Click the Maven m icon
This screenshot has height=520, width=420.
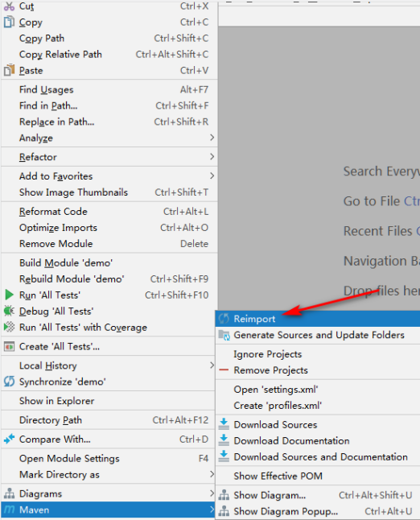tap(9, 510)
